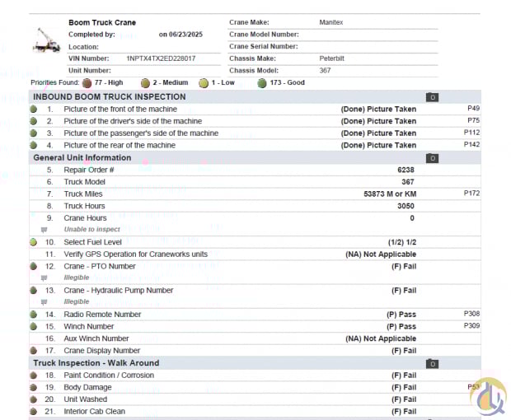Click Crane Hours value 0
Viewport: 511px width, 420px height.
pos(412,218)
